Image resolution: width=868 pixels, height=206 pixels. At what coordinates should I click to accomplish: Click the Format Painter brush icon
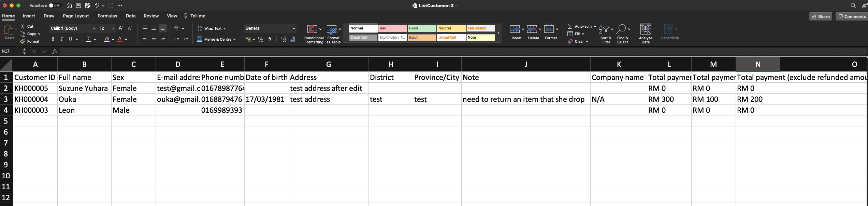[x=23, y=41]
